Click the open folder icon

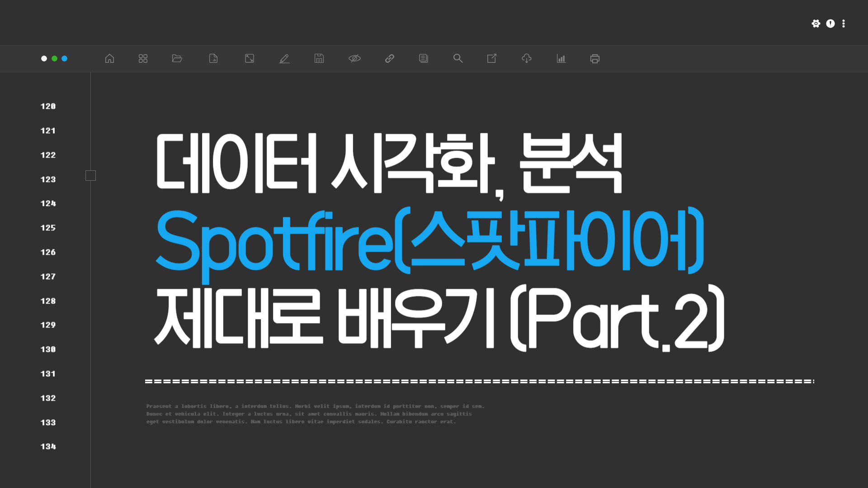click(177, 58)
